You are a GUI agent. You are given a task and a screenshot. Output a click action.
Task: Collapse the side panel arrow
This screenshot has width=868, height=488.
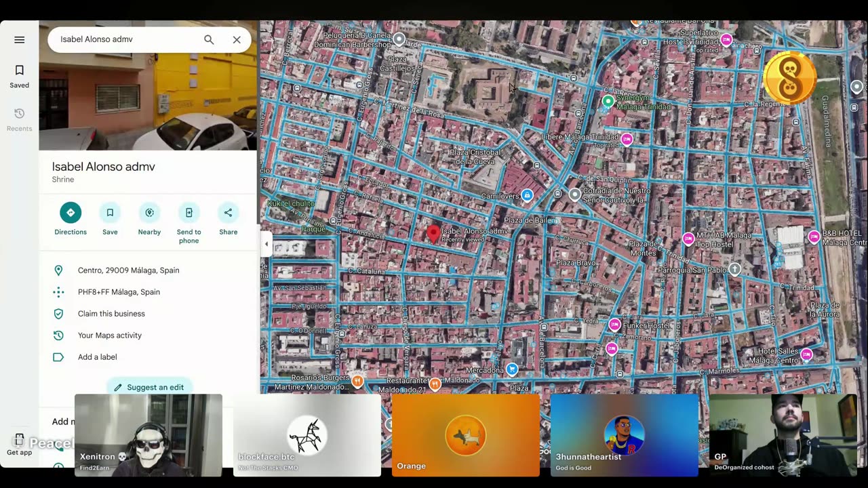coord(266,244)
